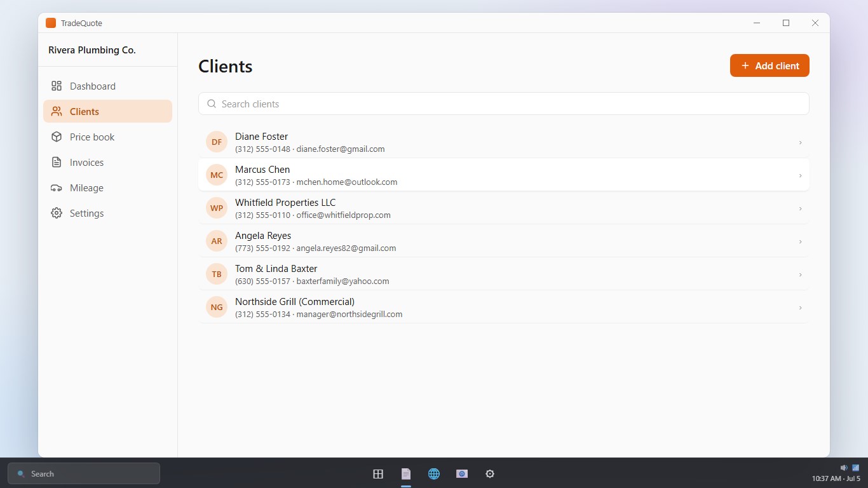Click the TradeQuote orange app logo

(x=51, y=23)
